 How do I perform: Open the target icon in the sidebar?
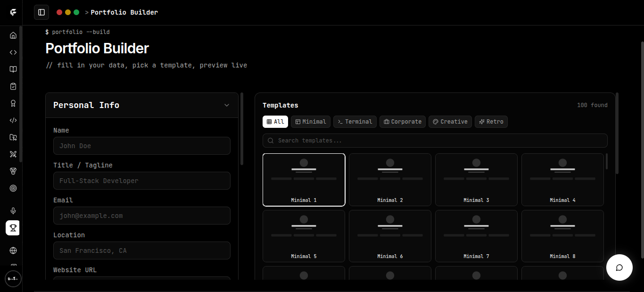[13, 188]
